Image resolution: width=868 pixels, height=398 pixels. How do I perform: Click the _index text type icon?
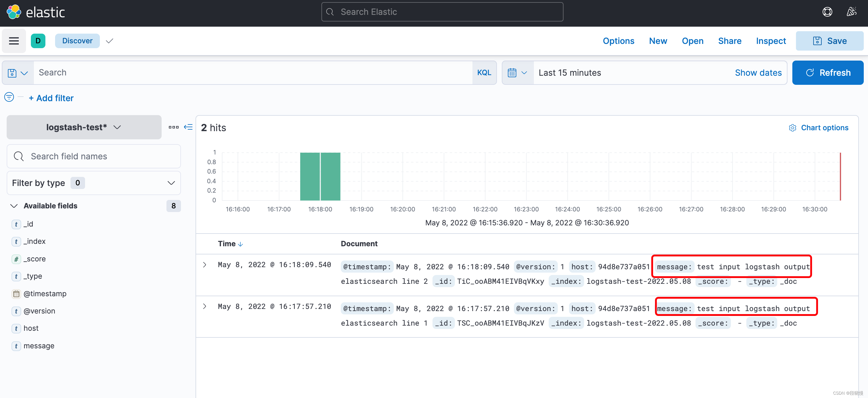[x=16, y=241]
